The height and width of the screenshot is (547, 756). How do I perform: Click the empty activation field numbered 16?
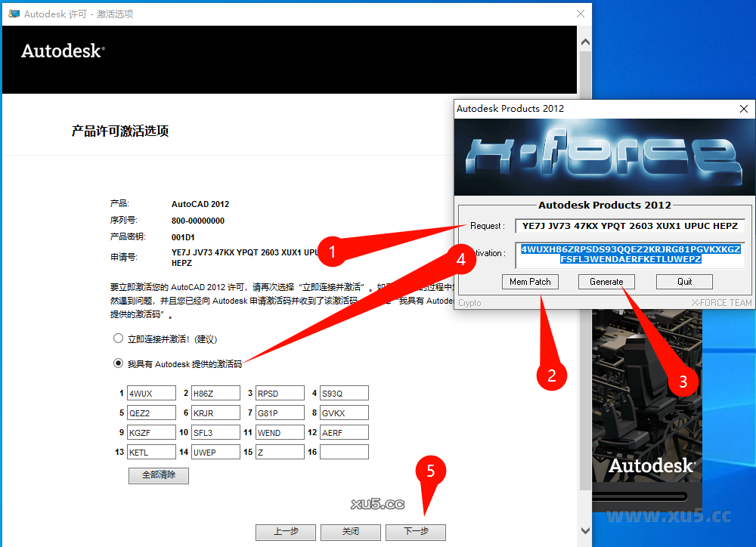point(344,452)
